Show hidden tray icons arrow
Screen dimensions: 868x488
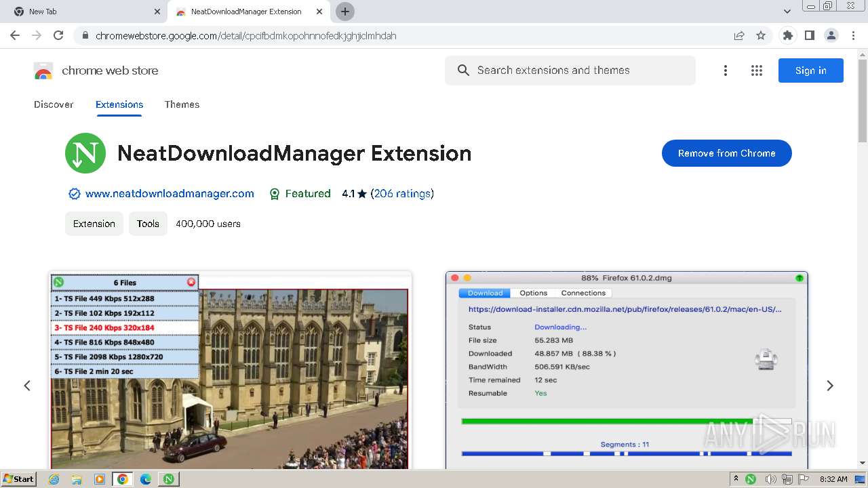click(736, 479)
